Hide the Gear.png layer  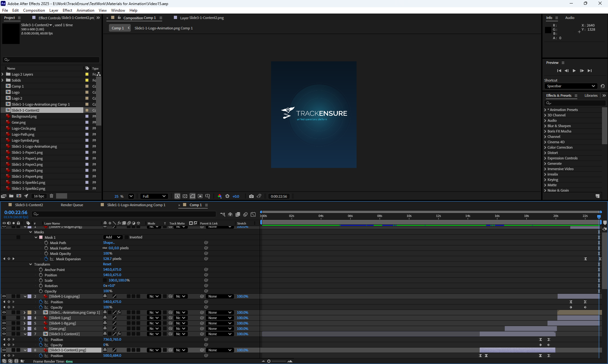coord(4,329)
